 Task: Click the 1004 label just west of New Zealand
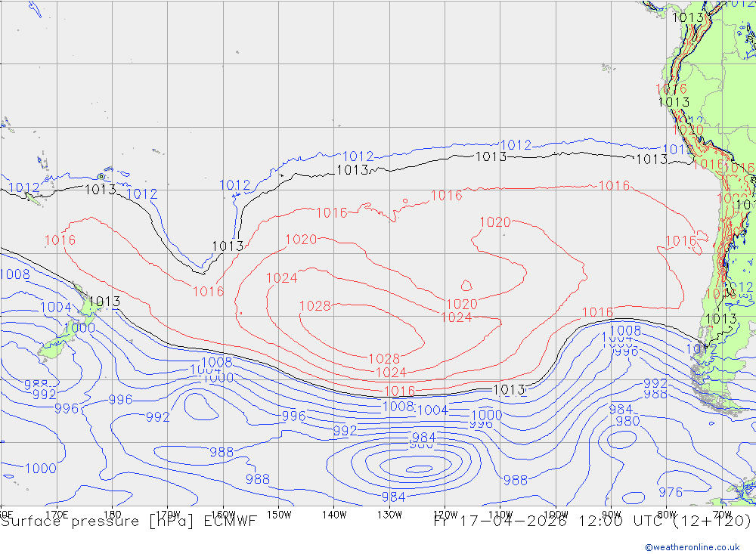click(55, 307)
